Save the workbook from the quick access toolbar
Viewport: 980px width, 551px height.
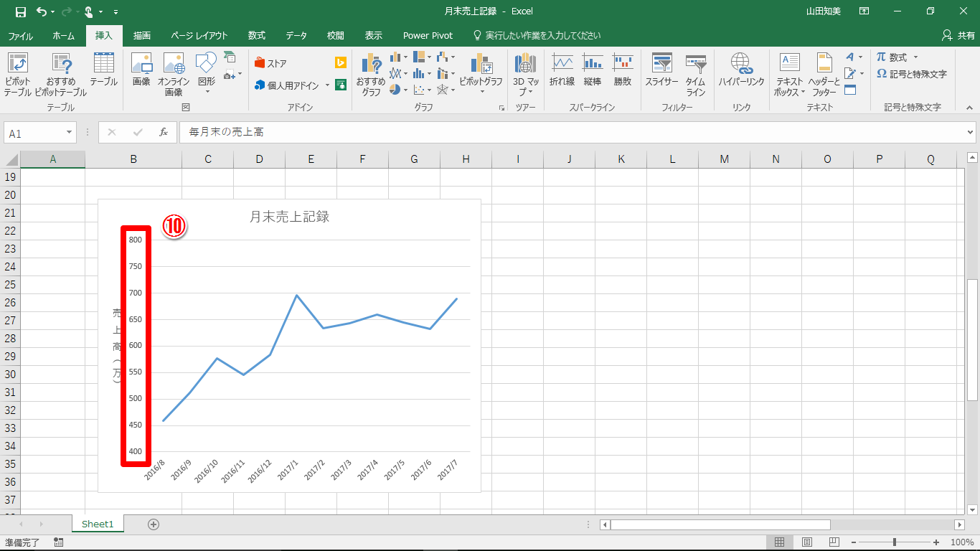(x=21, y=11)
